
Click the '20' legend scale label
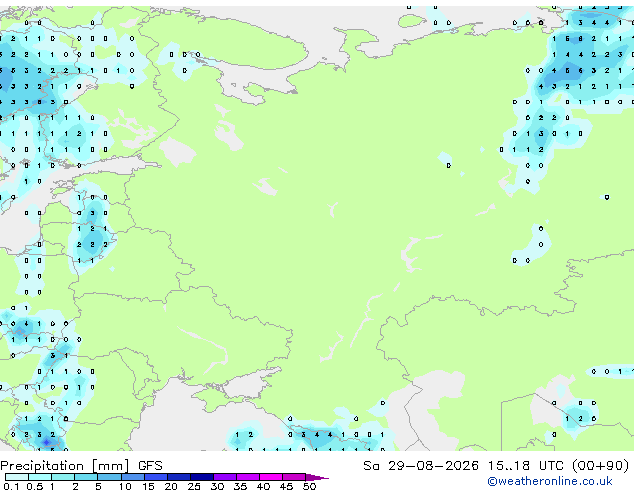(171, 486)
